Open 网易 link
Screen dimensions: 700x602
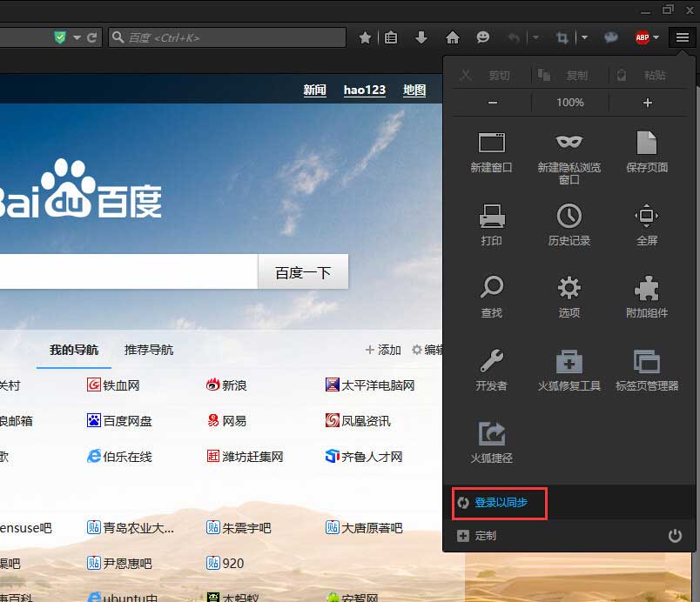(226, 421)
